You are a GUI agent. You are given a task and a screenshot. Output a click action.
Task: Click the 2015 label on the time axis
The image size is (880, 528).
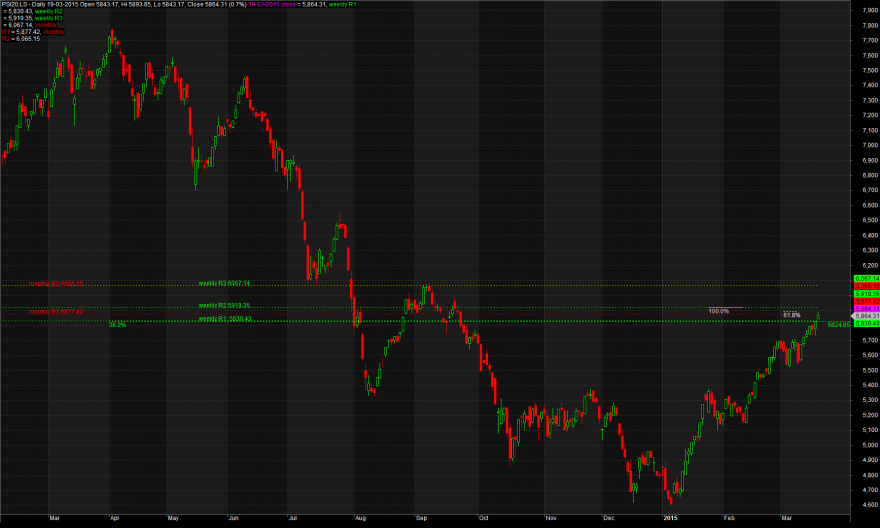click(670, 518)
